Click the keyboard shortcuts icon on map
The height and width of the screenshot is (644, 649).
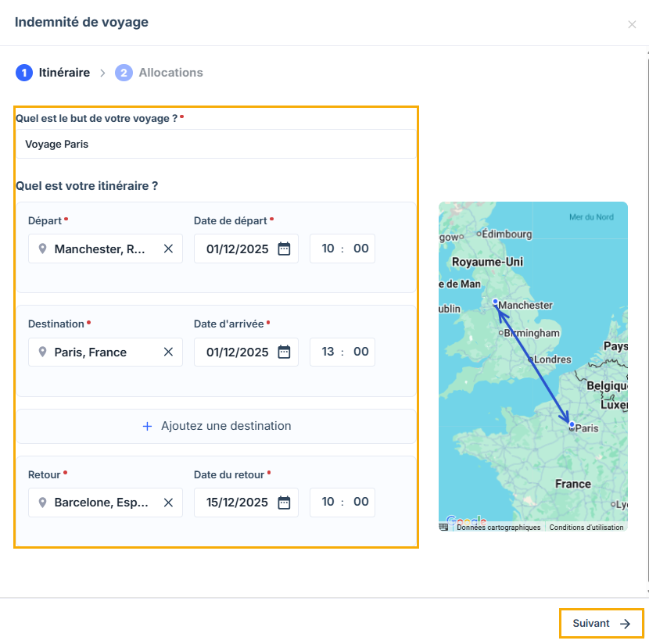(444, 527)
